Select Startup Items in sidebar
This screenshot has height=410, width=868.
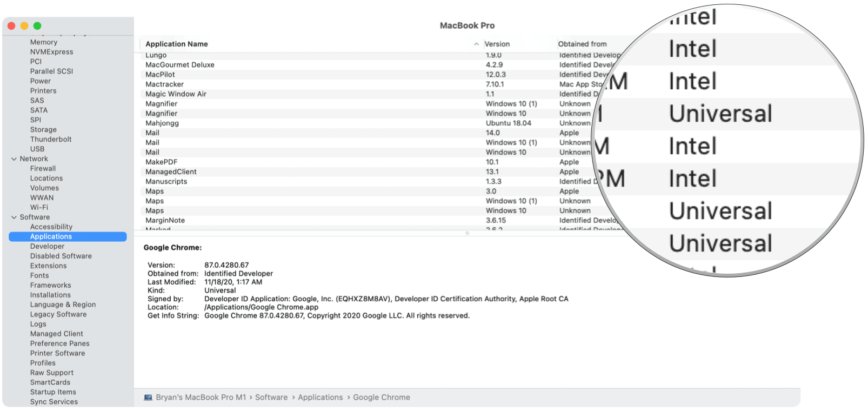tap(53, 393)
